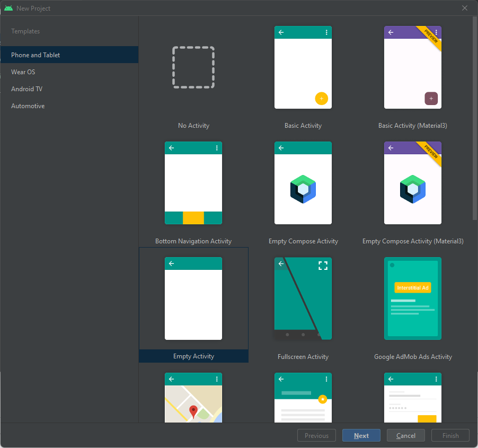
Task: Pick the Google AdMob Ads Activity thumbnail
Action: pos(413,298)
